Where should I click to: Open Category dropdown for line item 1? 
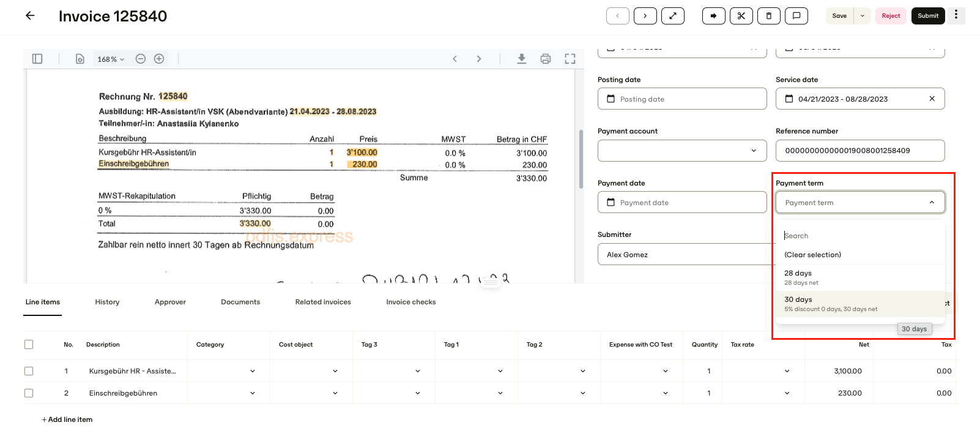coord(228,371)
